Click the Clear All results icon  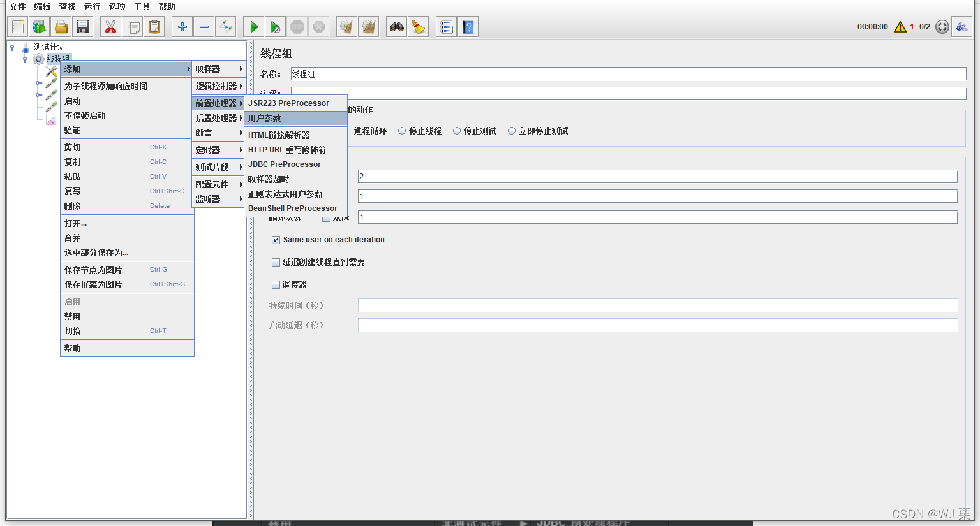(x=369, y=27)
